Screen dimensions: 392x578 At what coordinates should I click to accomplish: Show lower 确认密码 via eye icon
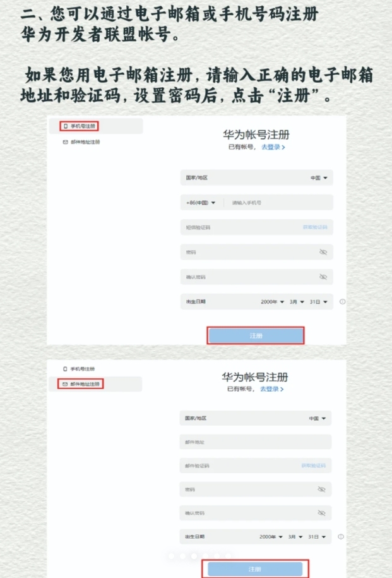coord(322,513)
